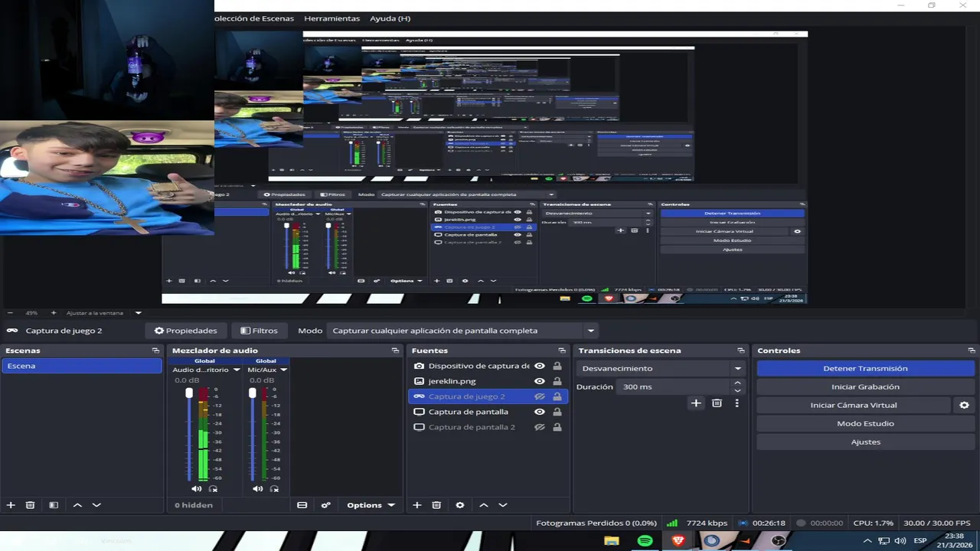
Task: Open Audio del escritorio channel dropdown arrow
Action: point(237,370)
